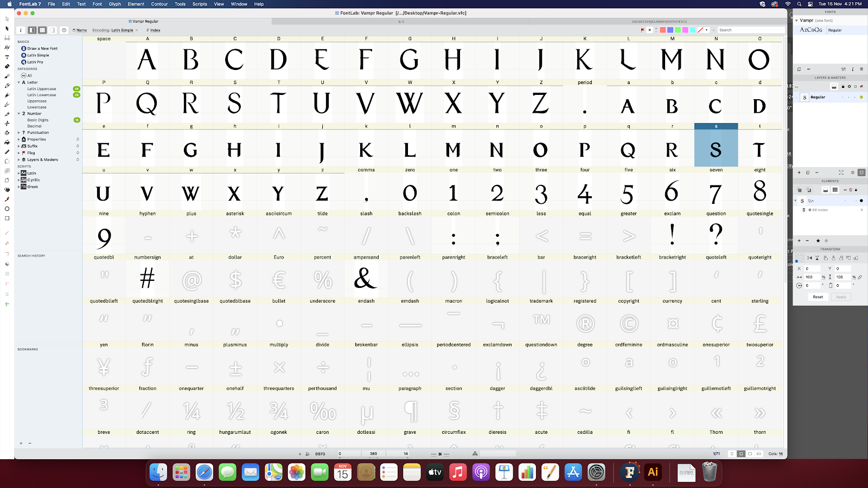Open the Name caption dropdown

80,30
